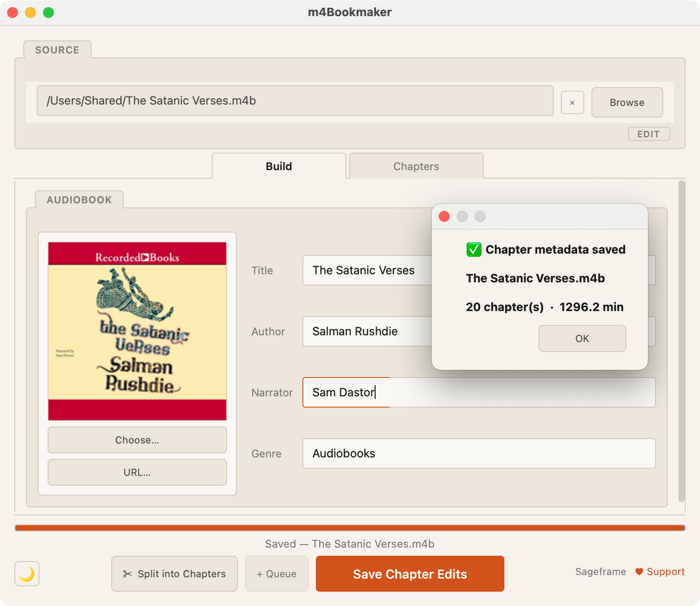
Task: Add to queue with + Queue
Action: tap(277, 574)
